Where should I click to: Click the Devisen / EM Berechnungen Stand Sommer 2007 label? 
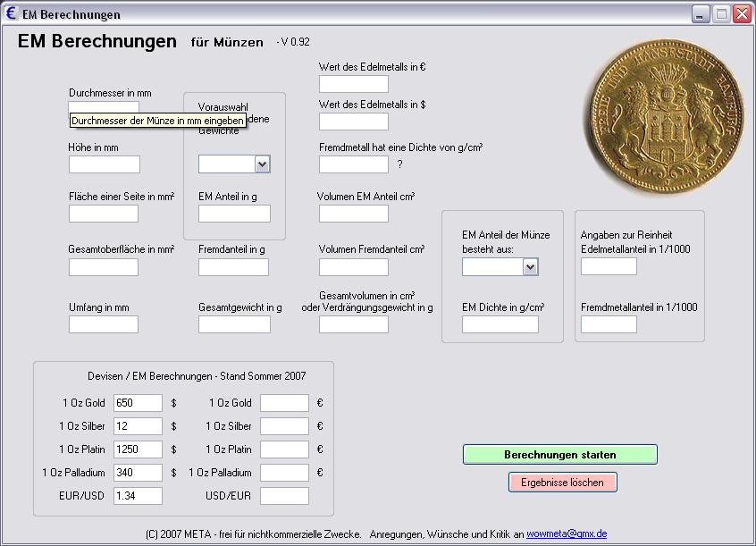tap(197, 375)
